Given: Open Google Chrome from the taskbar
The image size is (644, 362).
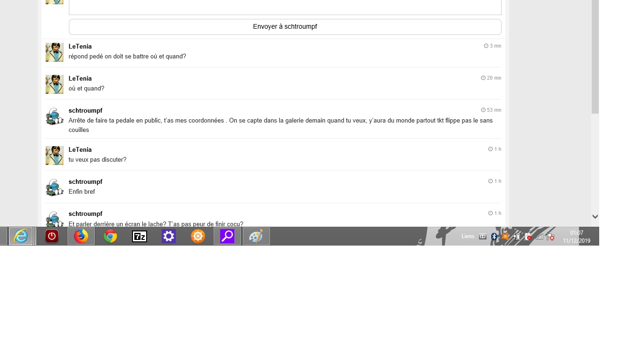Looking at the screenshot, I should click(110, 236).
